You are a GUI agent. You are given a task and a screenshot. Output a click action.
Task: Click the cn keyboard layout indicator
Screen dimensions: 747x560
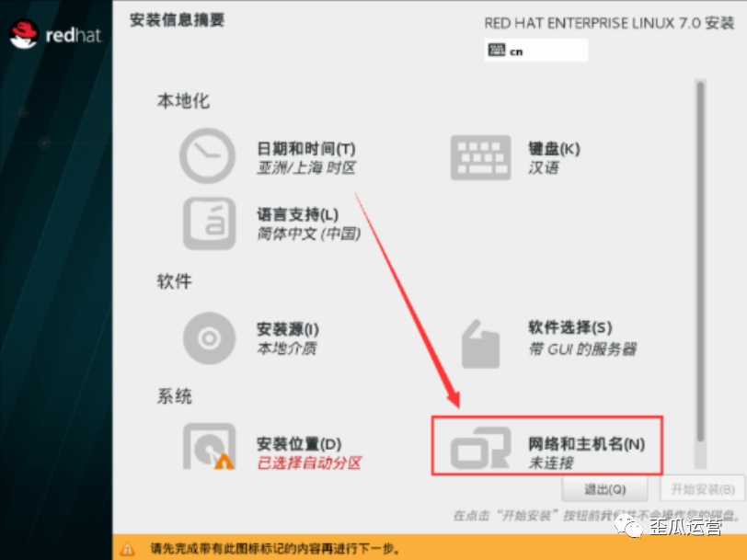tap(536, 50)
